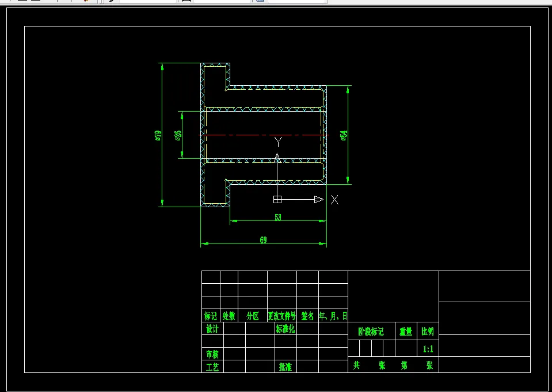Click the 共 text in title block

point(357,366)
